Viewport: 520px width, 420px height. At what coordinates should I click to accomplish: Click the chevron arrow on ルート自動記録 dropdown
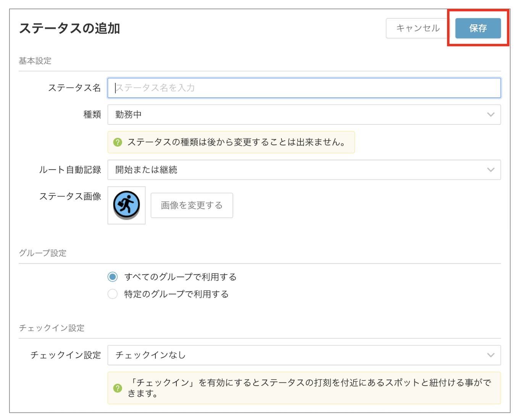coord(491,170)
